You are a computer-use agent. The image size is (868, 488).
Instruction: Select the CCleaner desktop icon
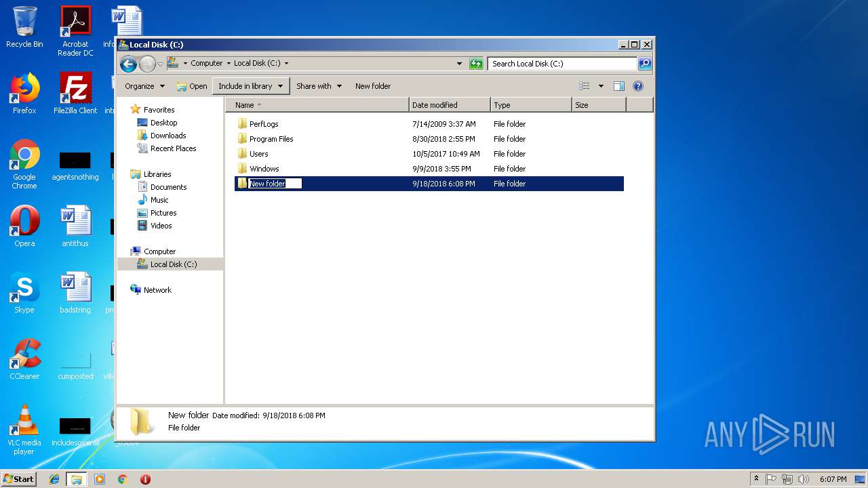tap(24, 359)
